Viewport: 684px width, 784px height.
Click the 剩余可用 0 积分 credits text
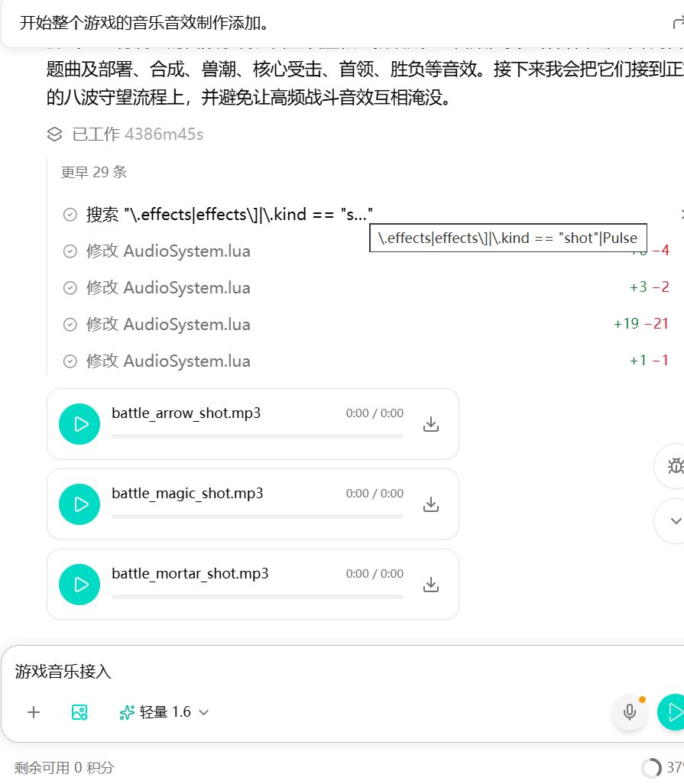point(64,767)
